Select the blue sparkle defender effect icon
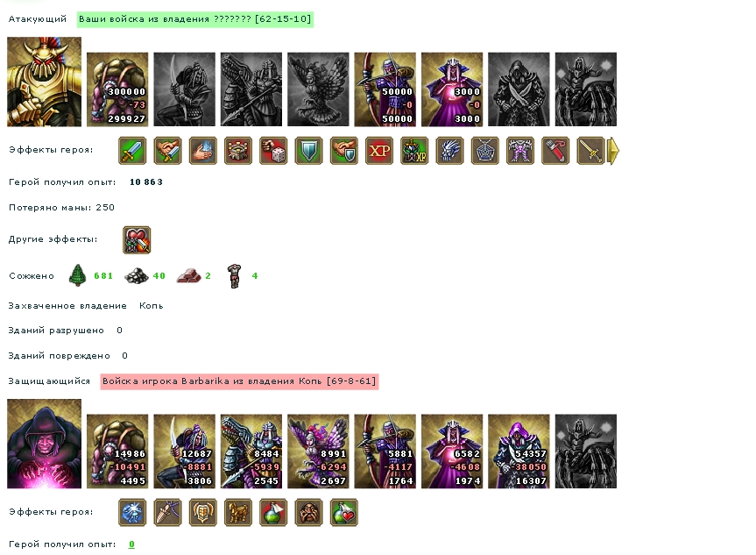Screen dimensions: 756x555 [132, 513]
